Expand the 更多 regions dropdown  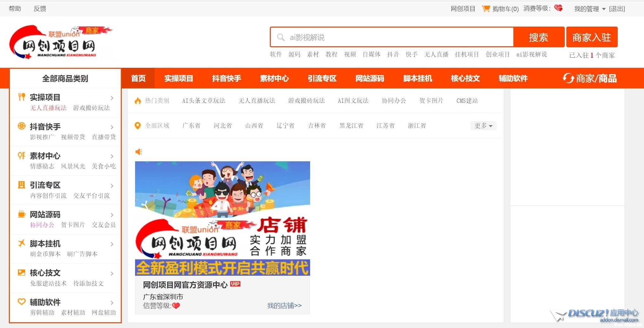tap(483, 126)
